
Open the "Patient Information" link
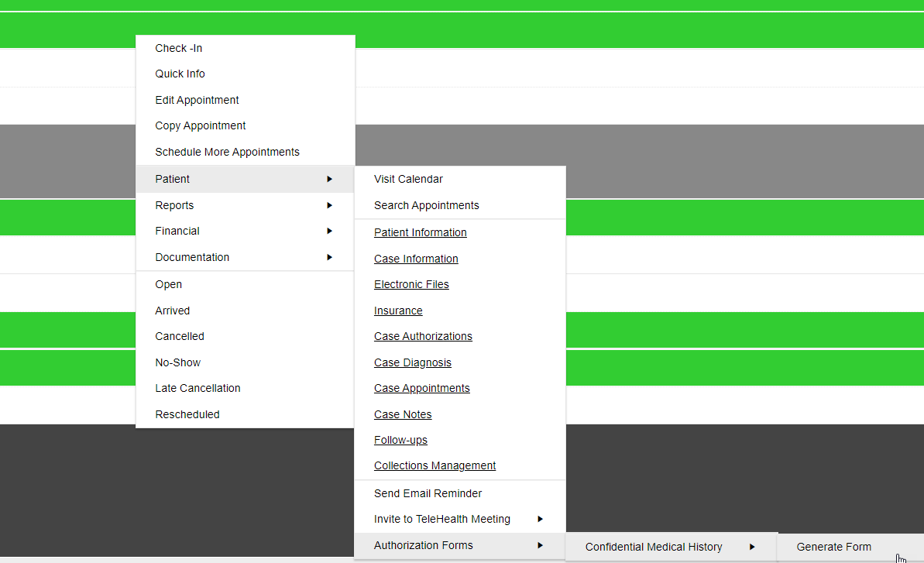point(420,232)
